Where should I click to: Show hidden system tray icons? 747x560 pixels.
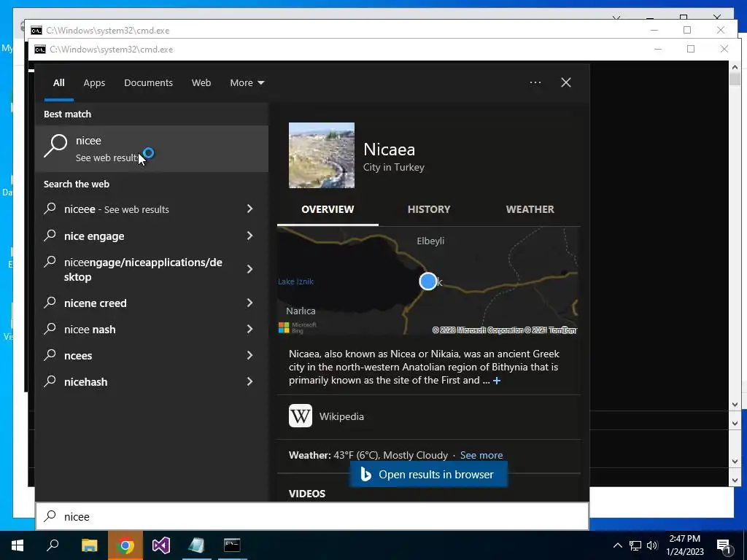pos(617,545)
